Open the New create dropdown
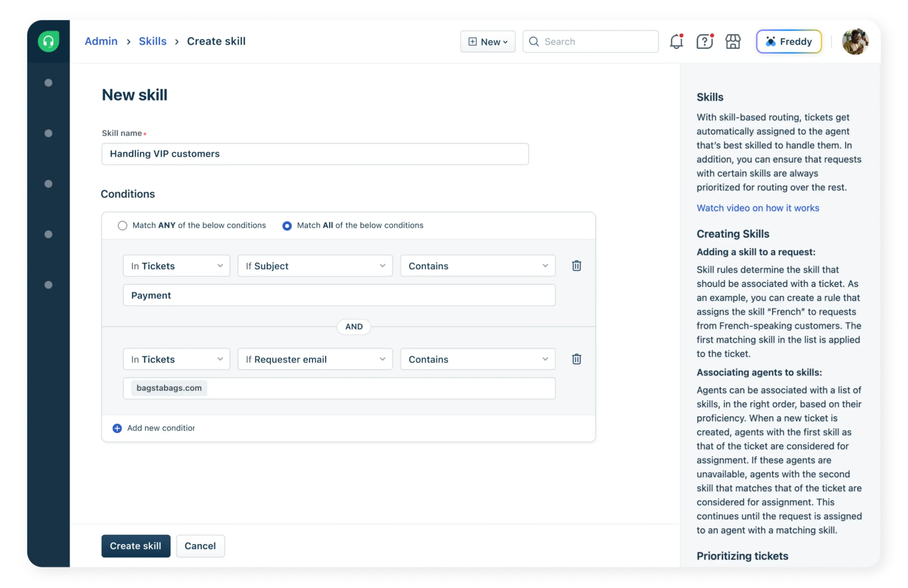The image size is (908, 588). [487, 42]
